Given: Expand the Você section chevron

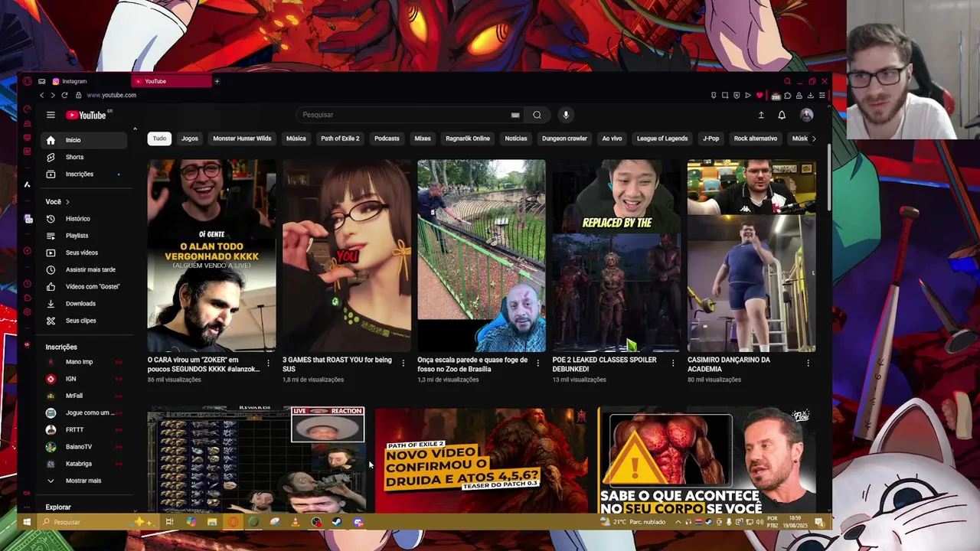Looking at the screenshot, I should coord(67,202).
